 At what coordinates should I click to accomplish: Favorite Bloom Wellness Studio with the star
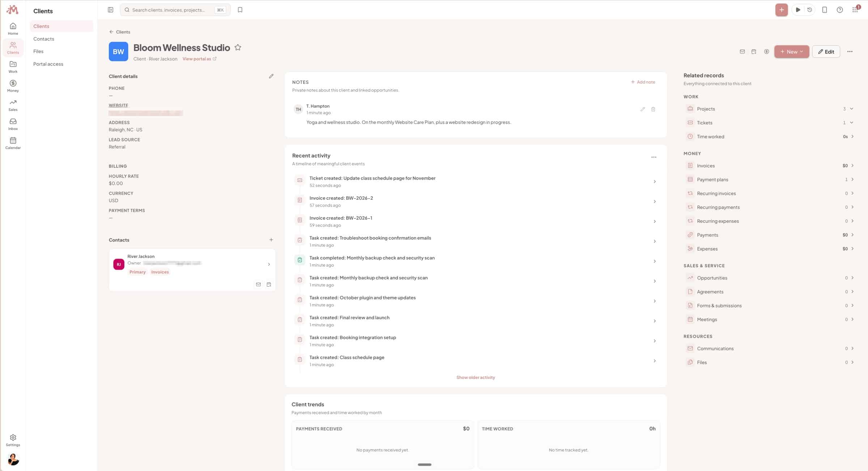pos(238,47)
